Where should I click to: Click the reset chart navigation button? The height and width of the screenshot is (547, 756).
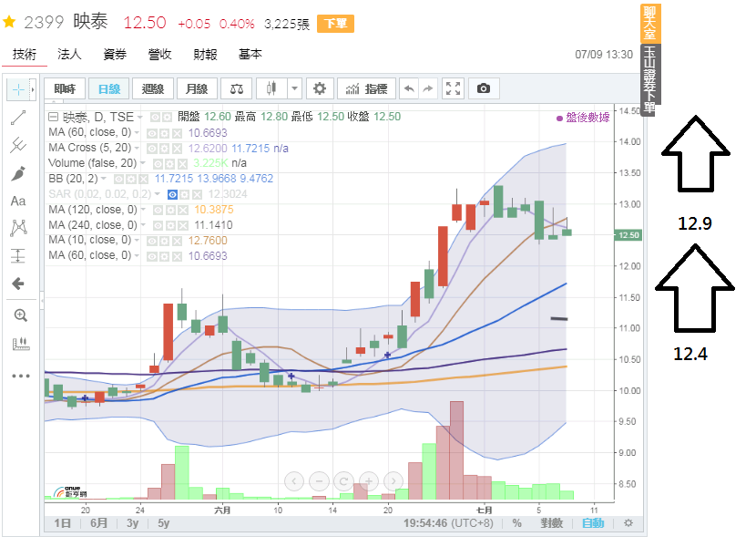(343, 480)
